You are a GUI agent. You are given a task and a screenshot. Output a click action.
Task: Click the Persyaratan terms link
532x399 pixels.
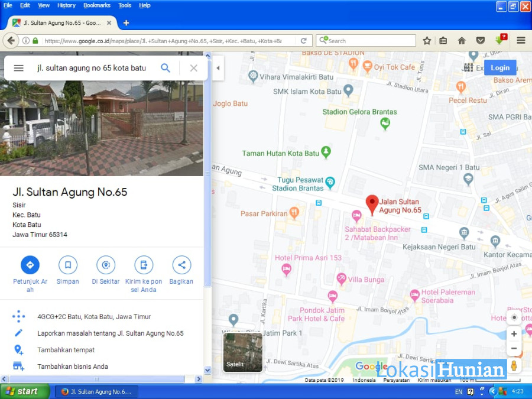click(x=396, y=380)
